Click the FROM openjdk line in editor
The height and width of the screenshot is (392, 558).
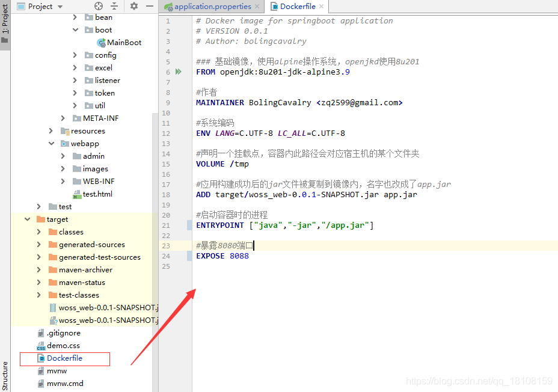[x=272, y=72]
